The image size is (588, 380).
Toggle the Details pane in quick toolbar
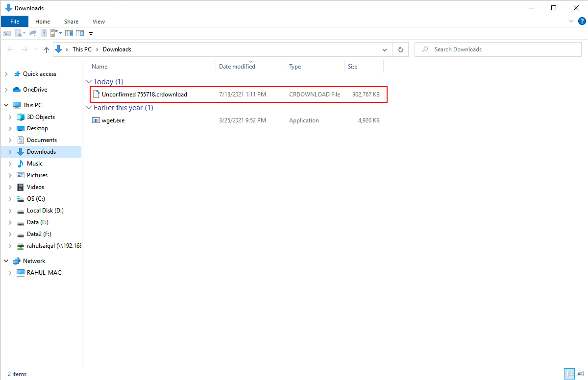point(80,33)
